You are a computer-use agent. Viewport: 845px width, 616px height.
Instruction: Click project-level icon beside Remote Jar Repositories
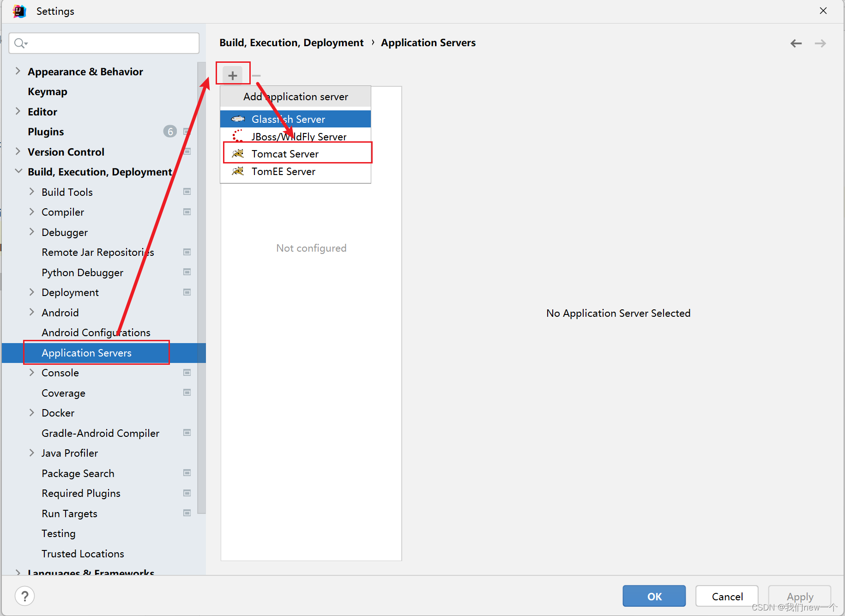tap(187, 252)
